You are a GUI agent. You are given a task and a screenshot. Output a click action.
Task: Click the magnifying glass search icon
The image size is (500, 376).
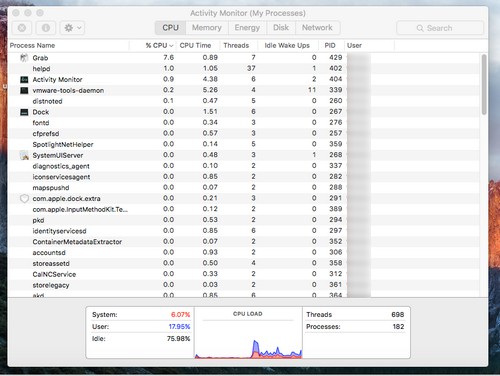click(x=420, y=28)
